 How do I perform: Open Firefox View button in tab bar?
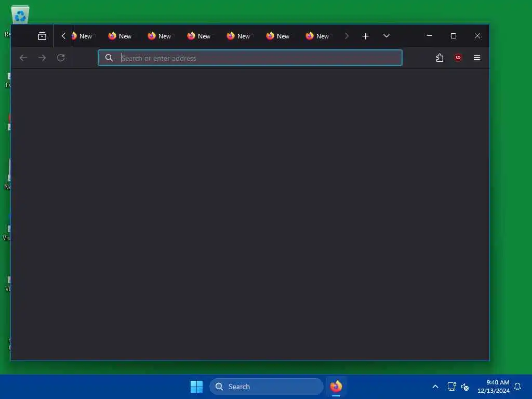(x=42, y=36)
